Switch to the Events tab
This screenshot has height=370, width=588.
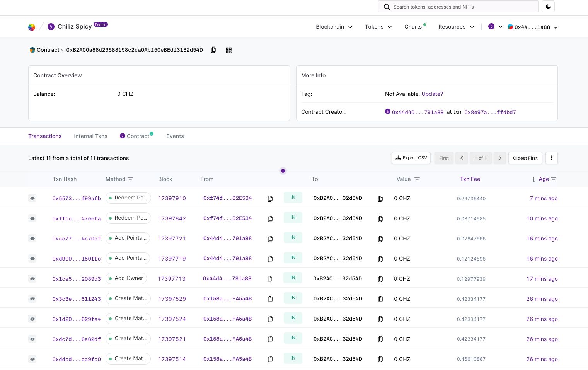[x=175, y=136]
